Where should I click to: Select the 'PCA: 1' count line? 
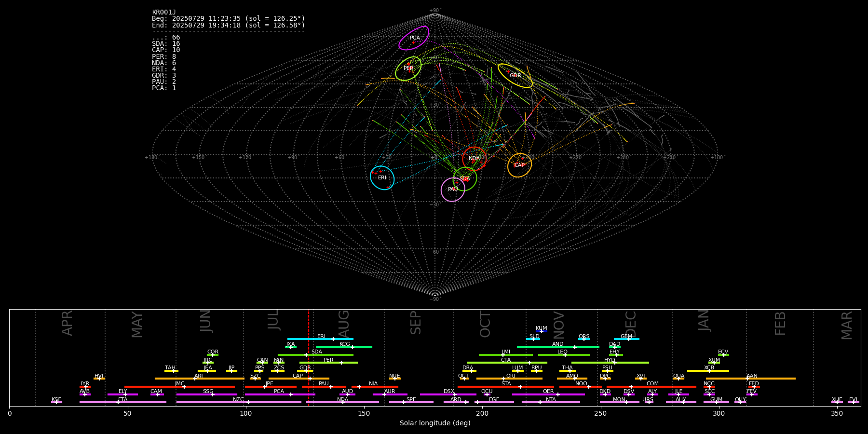pyautogui.click(x=164, y=88)
